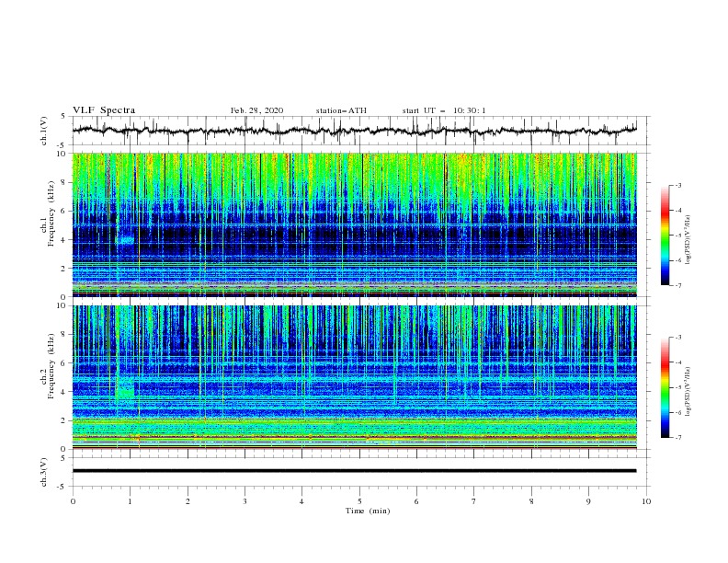Click the color bar beside the ch.2 spectrogram
728x563 pixels.
665,387
